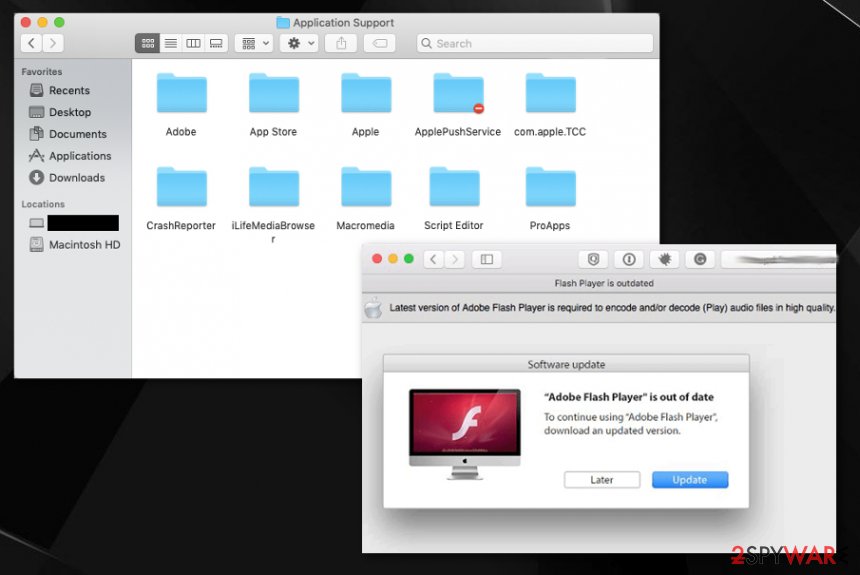The image size is (860, 575).
Task: Minimize the browser window
Action: tap(393, 259)
